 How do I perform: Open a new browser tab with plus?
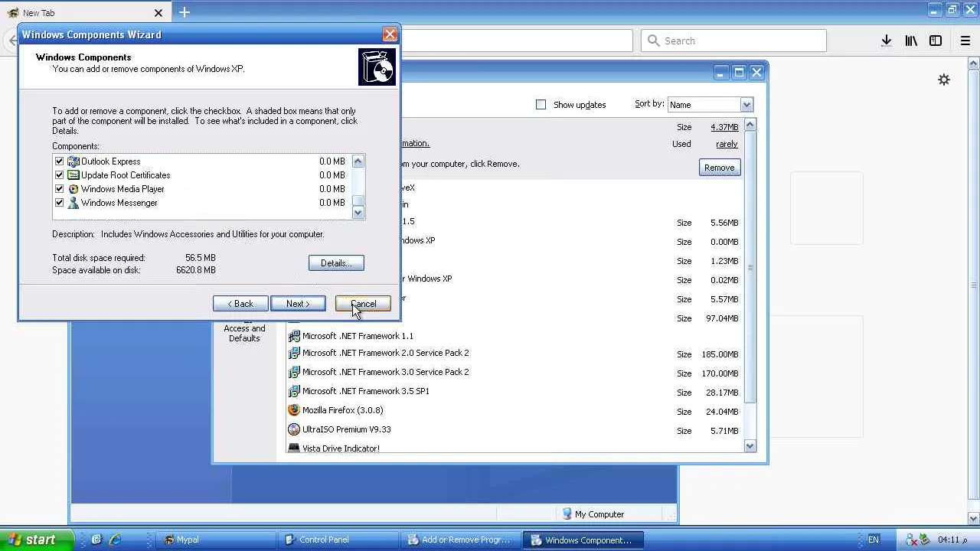coord(185,12)
